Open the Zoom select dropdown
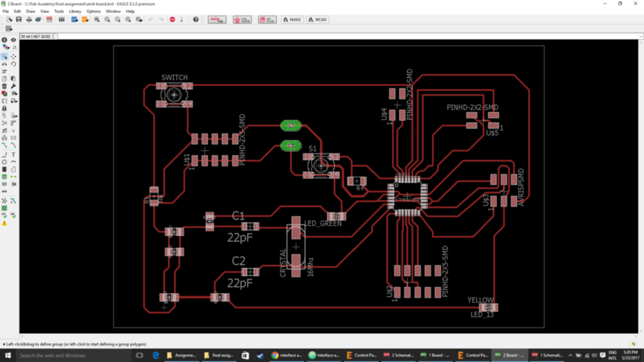This screenshot has height=362, width=644. pos(140,19)
